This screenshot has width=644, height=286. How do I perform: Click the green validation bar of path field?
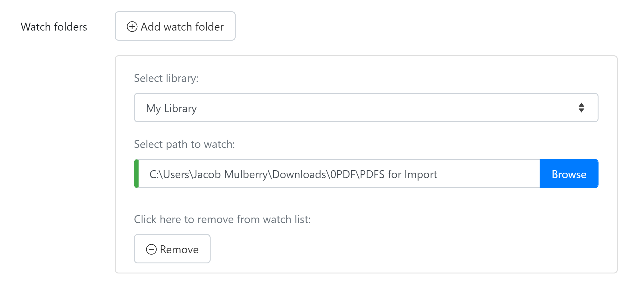136,174
